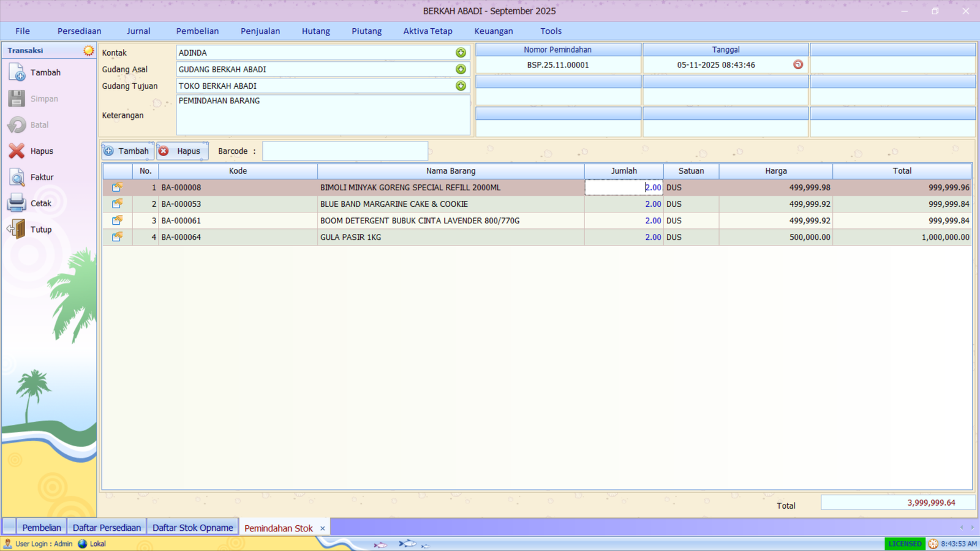Image resolution: width=980 pixels, height=551 pixels.
Task: Expand the Kontak lookup for ADINDA
Action: pos(461,53)
